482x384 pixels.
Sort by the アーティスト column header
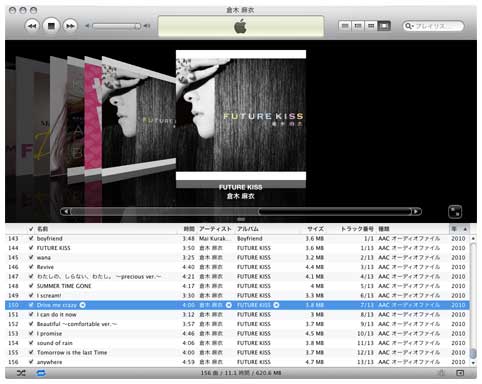click(x=216, y=229)
